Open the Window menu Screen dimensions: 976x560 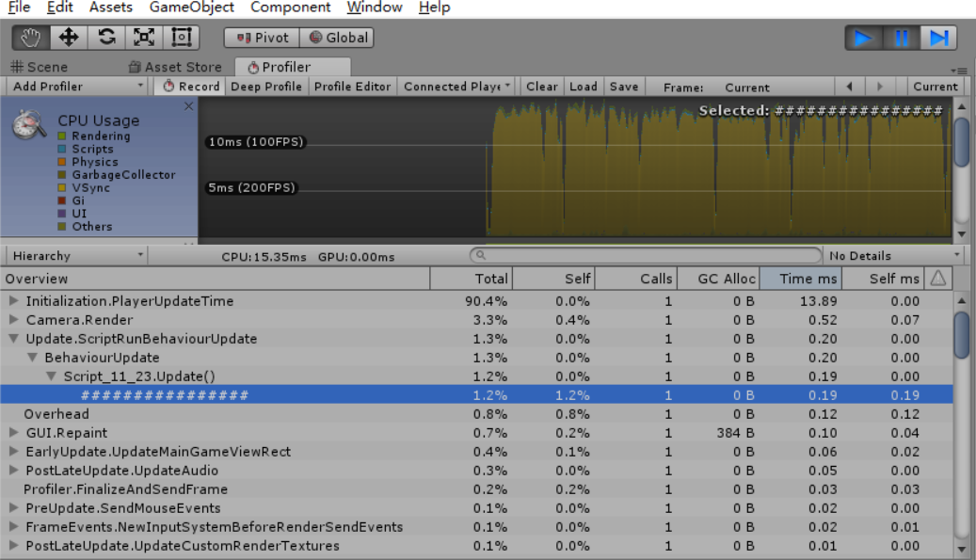pos(374,8)
